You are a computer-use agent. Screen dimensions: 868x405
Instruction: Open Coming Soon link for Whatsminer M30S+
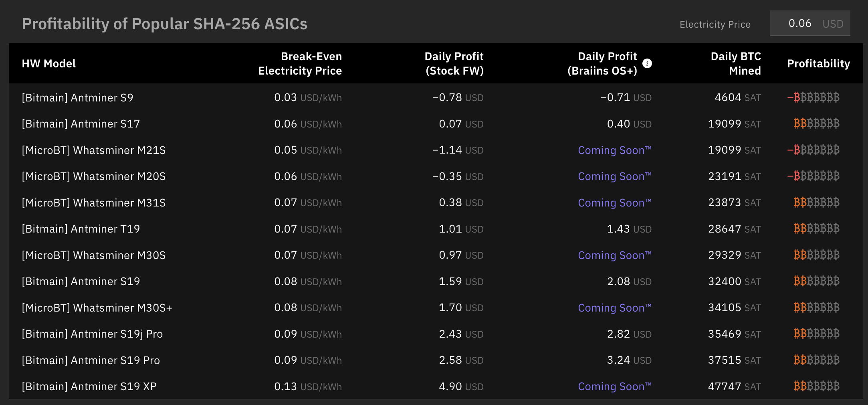click(614, 308)
